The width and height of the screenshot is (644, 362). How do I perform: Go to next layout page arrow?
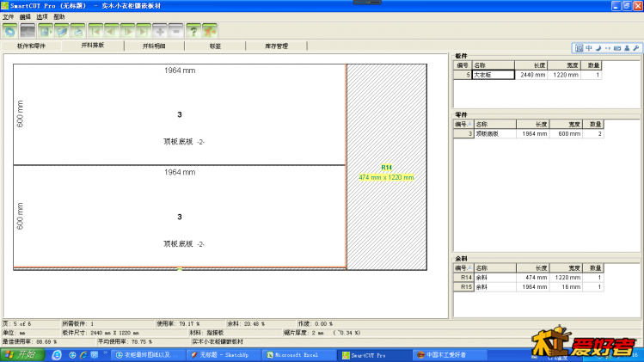coord(128,31)
